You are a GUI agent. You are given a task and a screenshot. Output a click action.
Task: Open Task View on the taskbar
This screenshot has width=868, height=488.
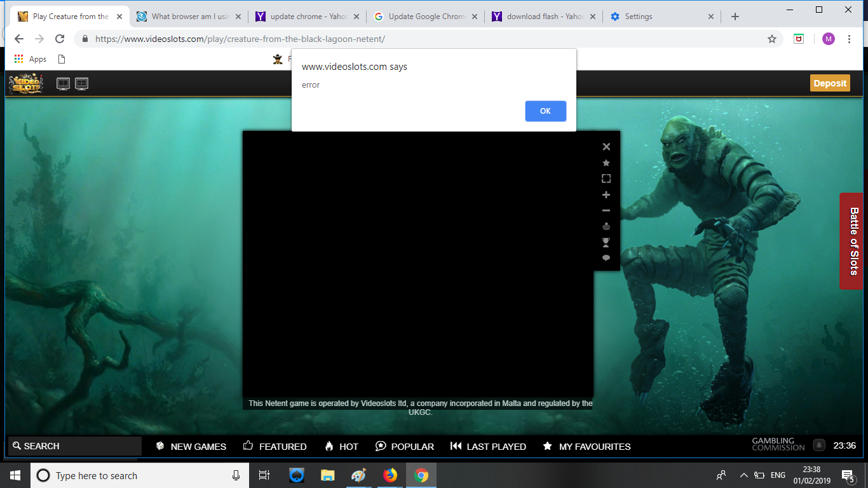point(264,475)
